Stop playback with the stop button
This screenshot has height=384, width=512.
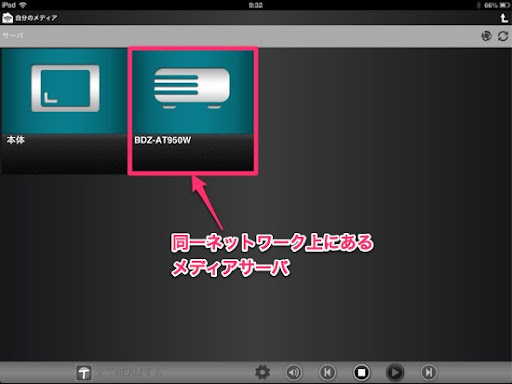click(361, 372)
